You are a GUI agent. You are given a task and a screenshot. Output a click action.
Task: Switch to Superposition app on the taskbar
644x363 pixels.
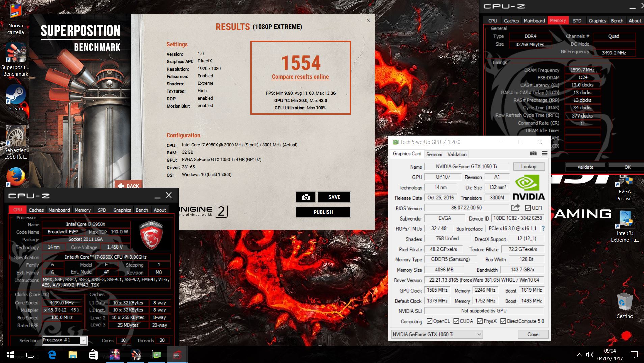[136, 355]
